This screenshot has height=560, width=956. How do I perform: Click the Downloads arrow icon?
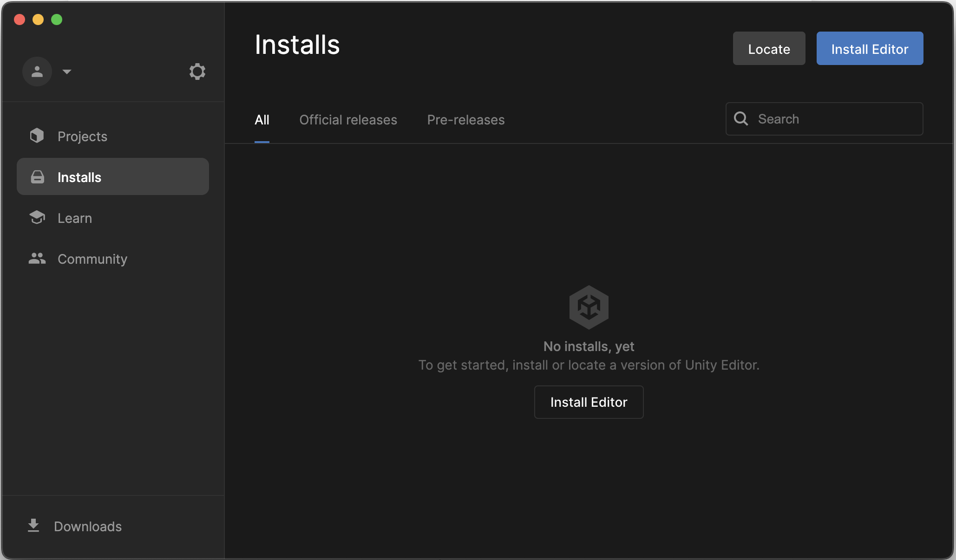click(x=33, y=526)
